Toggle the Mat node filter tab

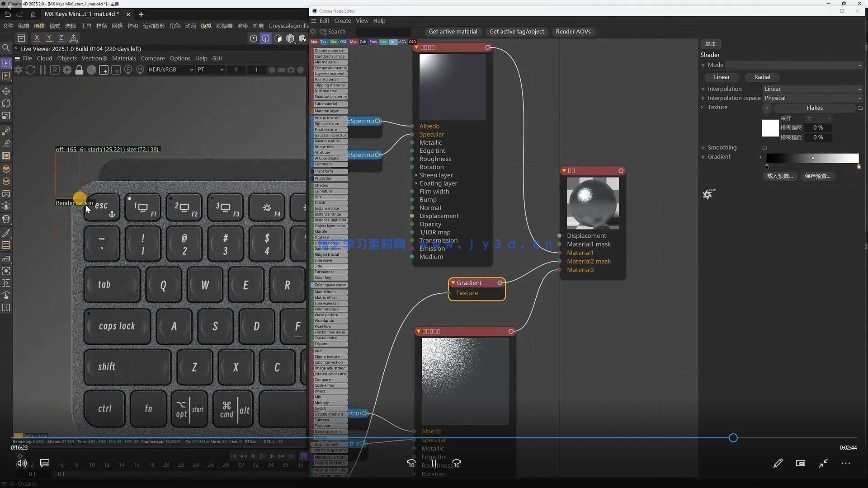pyautogui.click(x=314, y=42)
